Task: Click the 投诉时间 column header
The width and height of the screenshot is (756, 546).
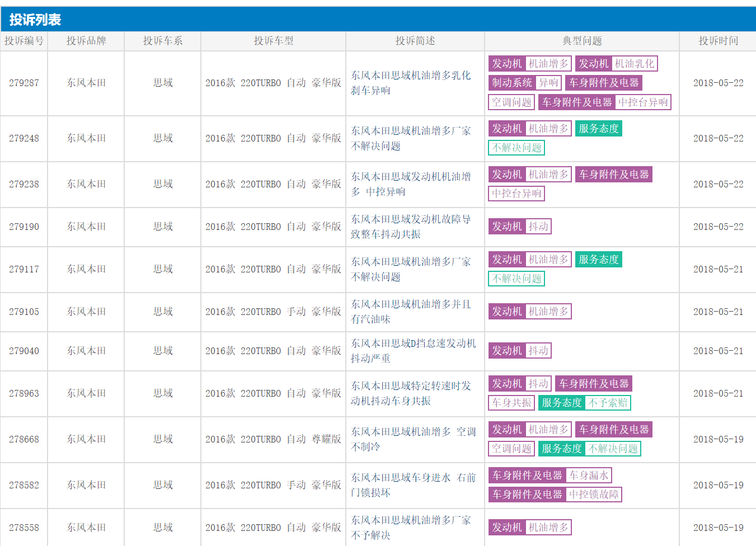Action: tap(718, 41)
